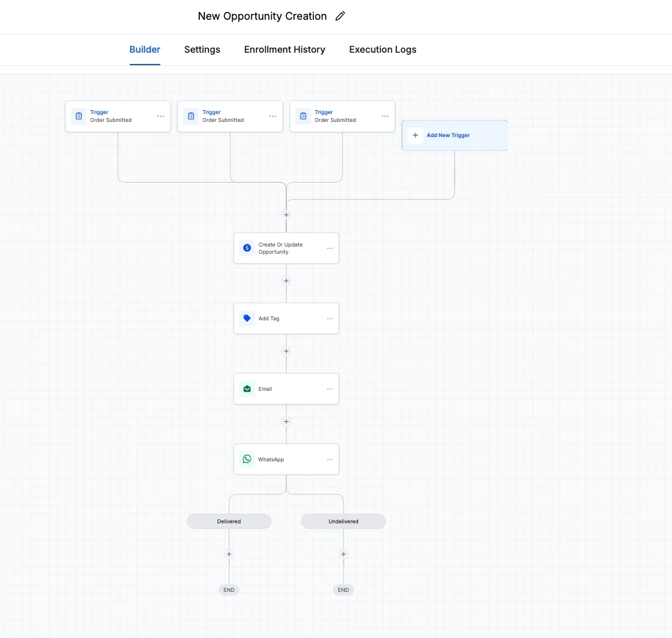The image size is (672, 638).
Task: Click Add New Trigger button
Action: [x=454, y=135]
